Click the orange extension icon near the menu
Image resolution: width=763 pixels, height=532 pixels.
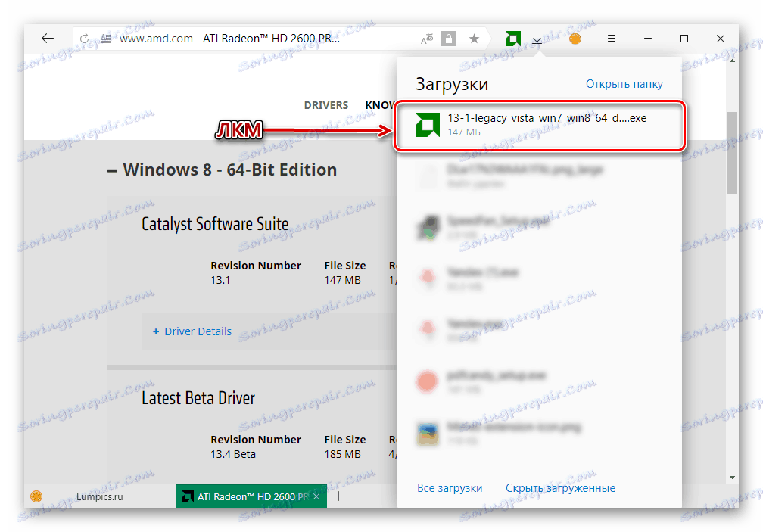(x=575, y=38)
